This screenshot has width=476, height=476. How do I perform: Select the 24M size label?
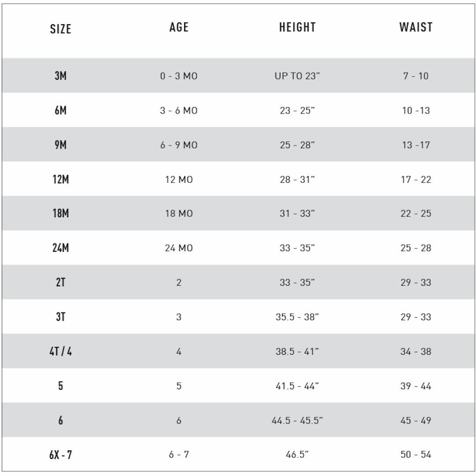click(60, 248)
